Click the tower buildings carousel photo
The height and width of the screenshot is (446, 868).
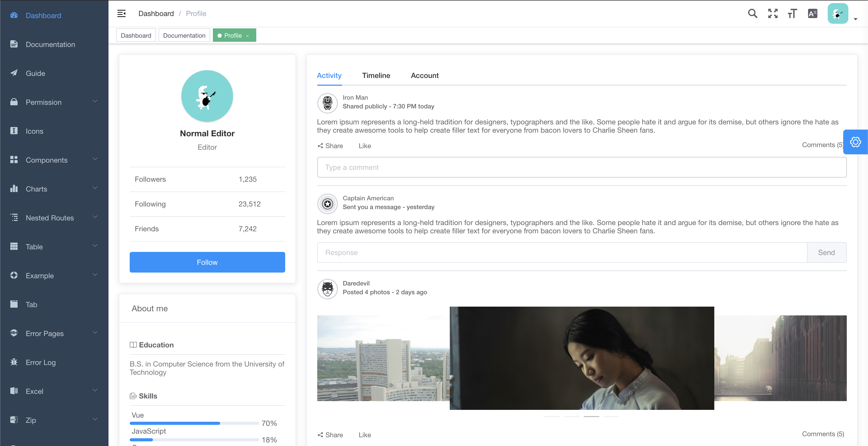[x=383, y=358]
